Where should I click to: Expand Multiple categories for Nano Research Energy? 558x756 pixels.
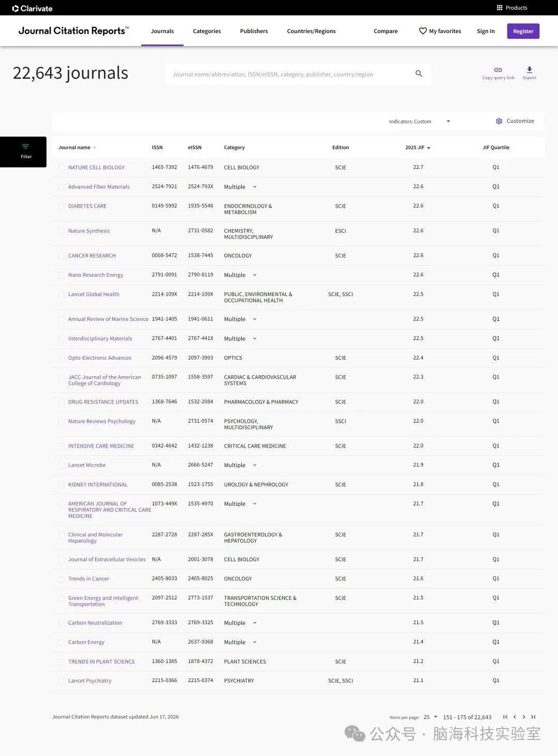pos(254,275)
